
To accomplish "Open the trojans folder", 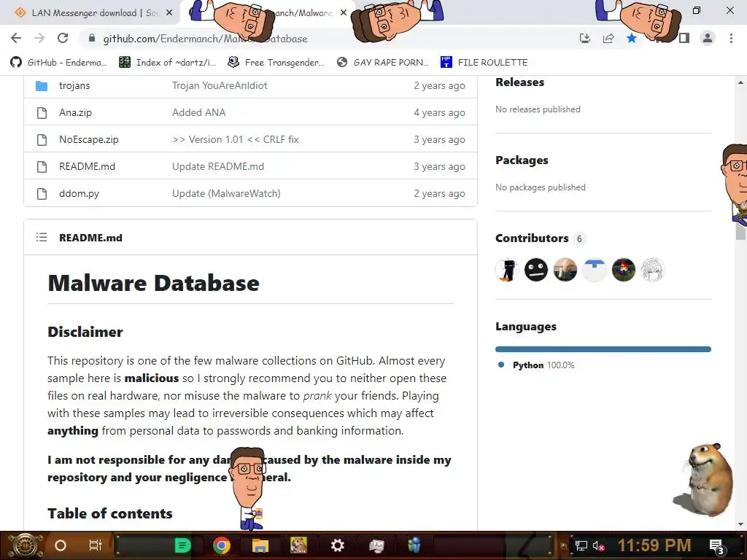I will (x=74, y=86).
